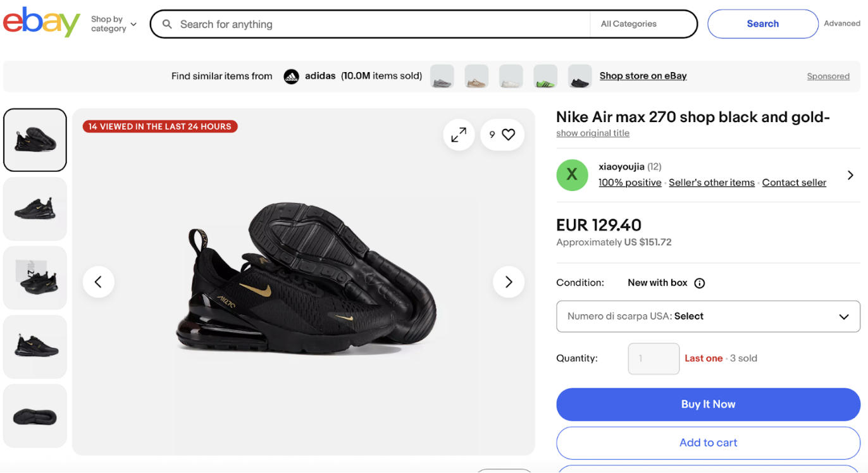This screenshot has width=868, height=473.
Task: Select shoe size from Numero di scarpa dropdown
Action: pos(708,316)
